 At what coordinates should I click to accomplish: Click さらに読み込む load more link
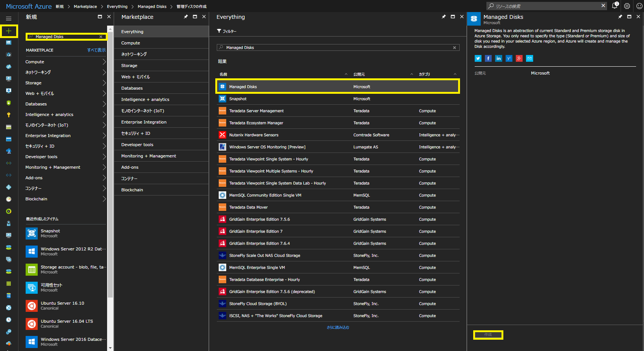[x=338, y=327]
